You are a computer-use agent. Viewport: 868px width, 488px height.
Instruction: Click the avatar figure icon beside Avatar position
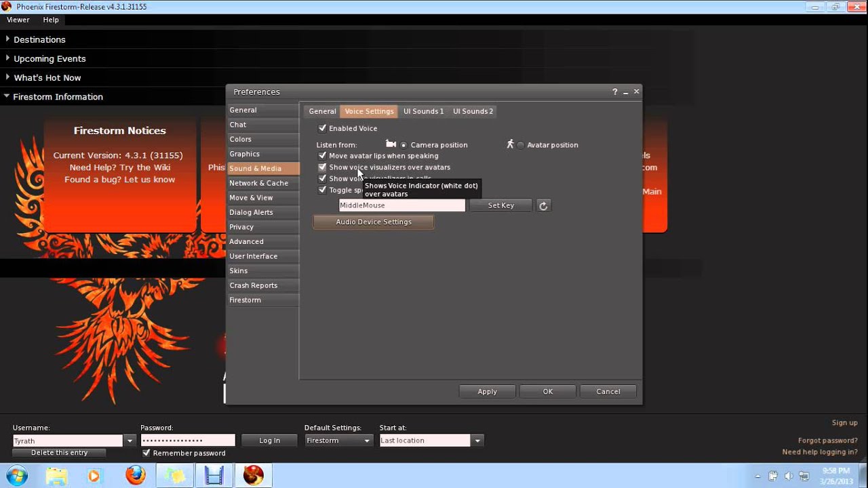click(x=510, y=144)
